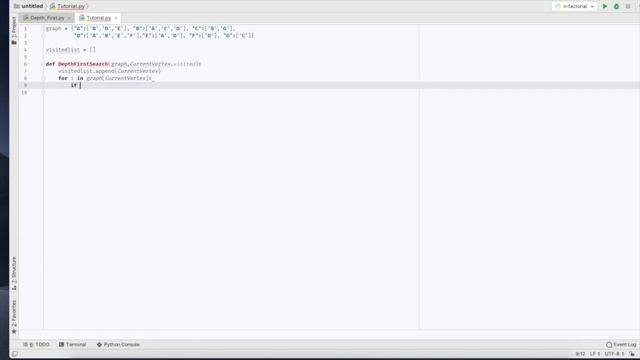Close the Depth_First.py tab
The width and height of the screenshot is (640, 360).
tap(69, 18)
